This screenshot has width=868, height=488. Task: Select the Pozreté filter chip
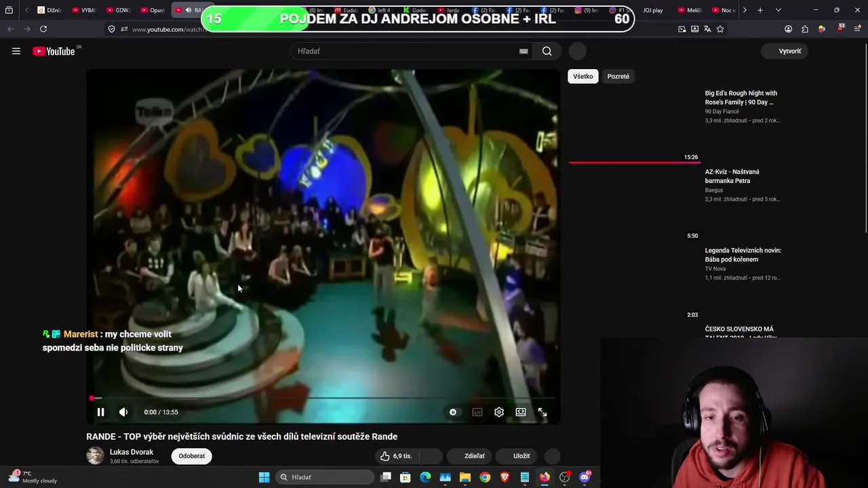(x=618, y=77)
